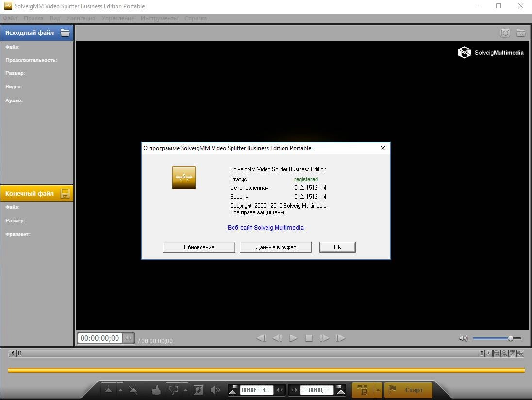Zoom in the timeline
The image size is (532, 400).
click(x=504, y=353)
